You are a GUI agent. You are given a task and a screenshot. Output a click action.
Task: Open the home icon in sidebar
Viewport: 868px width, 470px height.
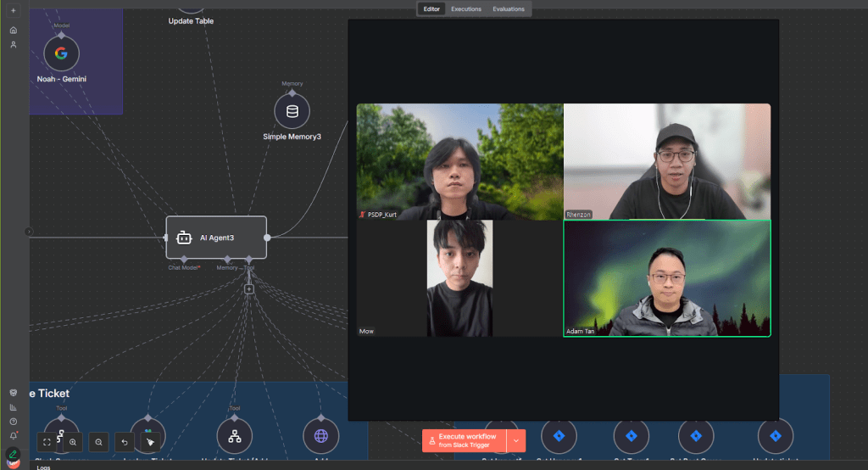14,30
